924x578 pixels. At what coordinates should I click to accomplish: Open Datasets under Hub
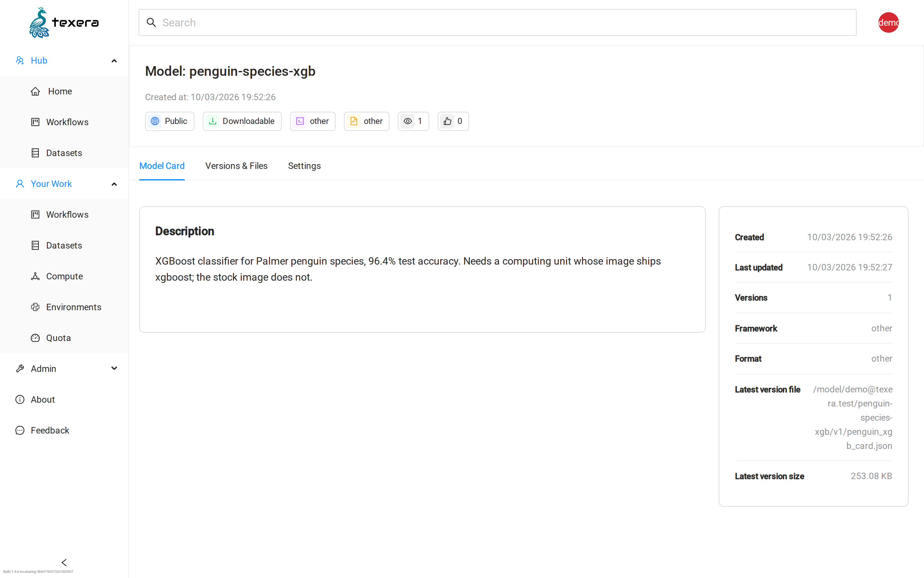click(x=64, y=153)
